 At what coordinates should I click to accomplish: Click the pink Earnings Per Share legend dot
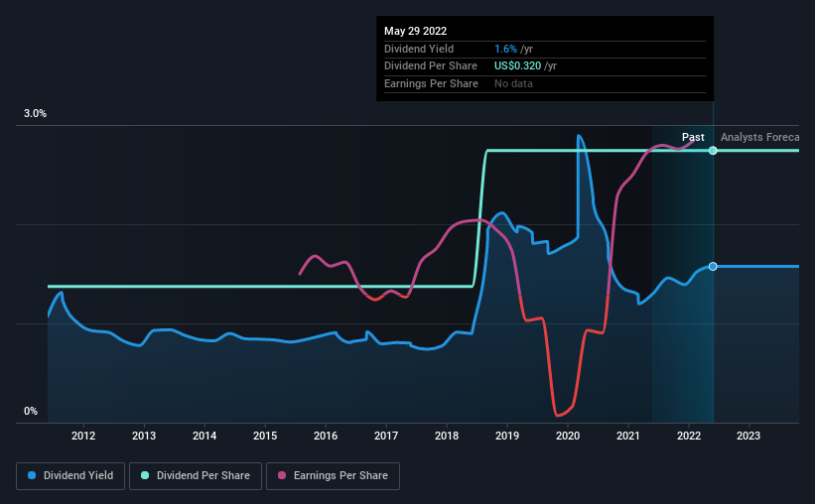coord(282,475)
